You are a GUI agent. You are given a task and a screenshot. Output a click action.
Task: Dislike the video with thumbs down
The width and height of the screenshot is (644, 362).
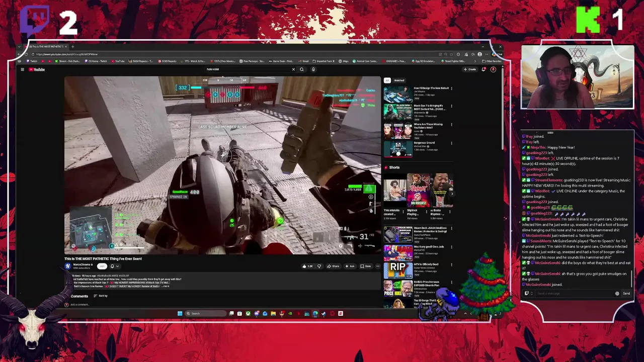319,266
